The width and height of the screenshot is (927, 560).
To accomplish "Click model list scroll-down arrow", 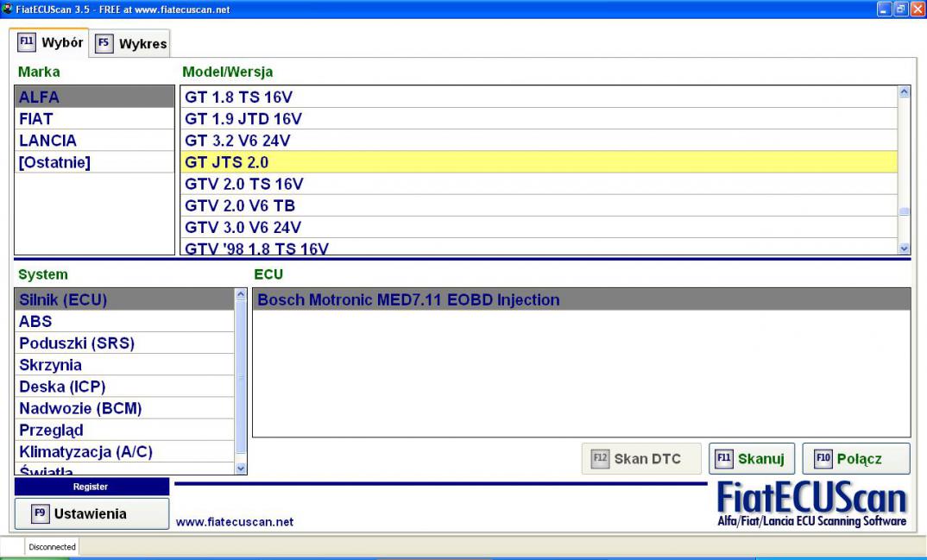I will pos(904,249).
